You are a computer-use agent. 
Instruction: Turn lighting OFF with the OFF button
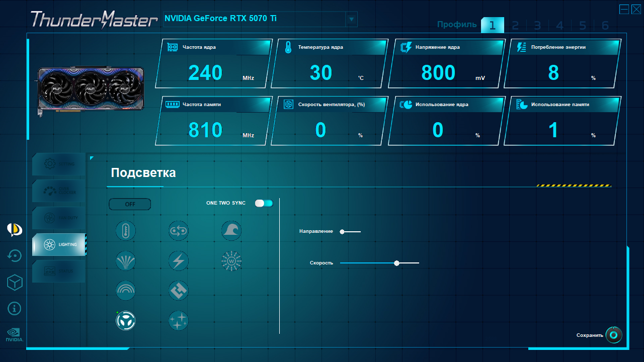(x=130, y=204)
